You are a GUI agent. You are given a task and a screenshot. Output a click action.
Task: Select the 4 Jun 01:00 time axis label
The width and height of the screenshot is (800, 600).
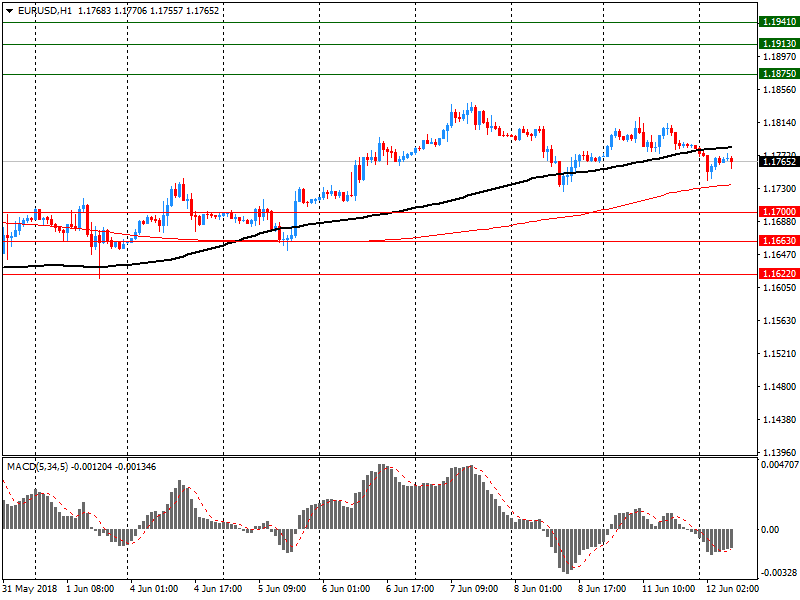pos(154,589)
